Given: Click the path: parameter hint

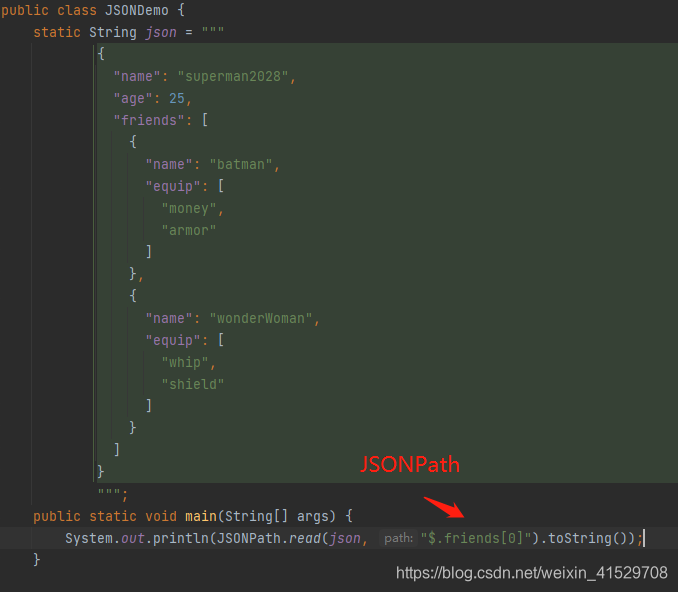Looking at the screenshot, I should 398,538.
